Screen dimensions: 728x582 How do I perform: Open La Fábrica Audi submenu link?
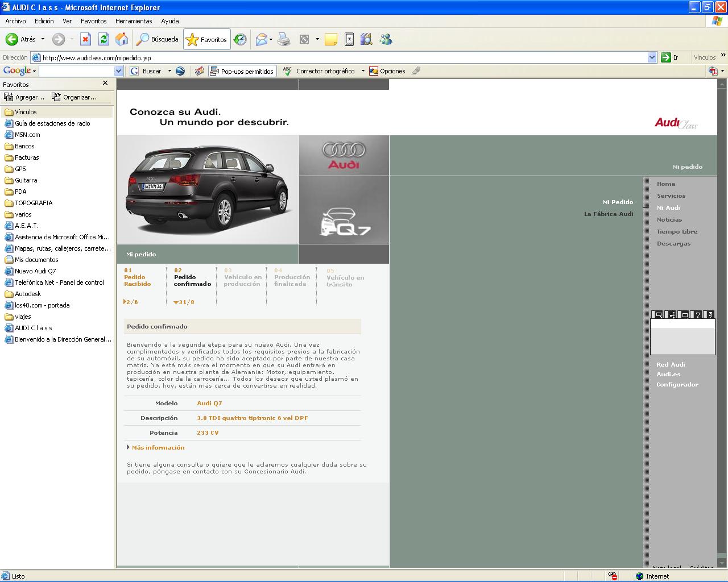[x=609, y=214]
